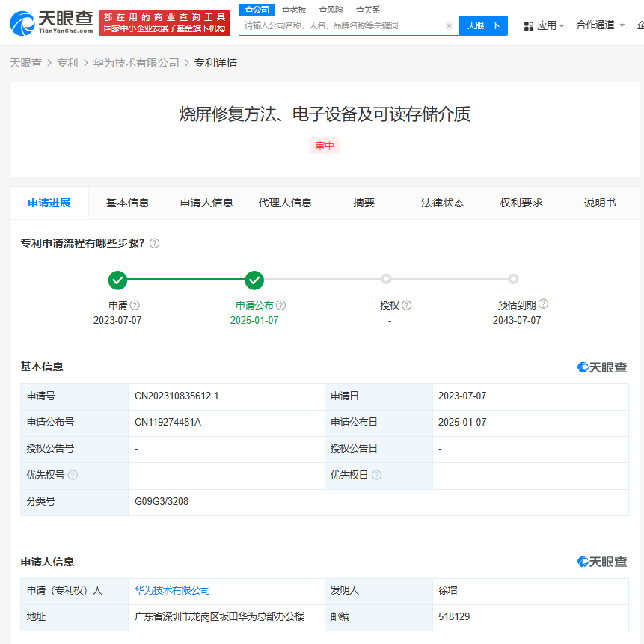This screenshot has width=644, height=644.
Task: Clear the search box with the X icon
Action: pyautogui.click(x=449, y=25)
